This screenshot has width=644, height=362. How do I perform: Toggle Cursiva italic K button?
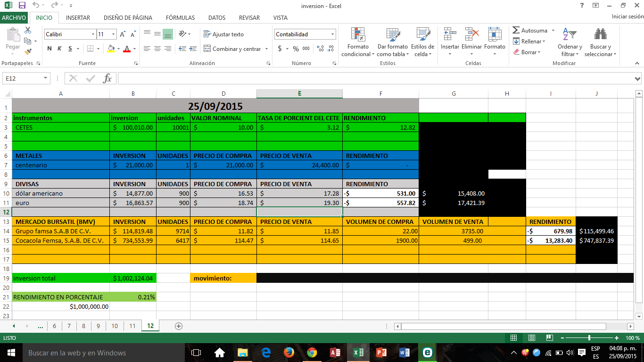tap(60, 49)
